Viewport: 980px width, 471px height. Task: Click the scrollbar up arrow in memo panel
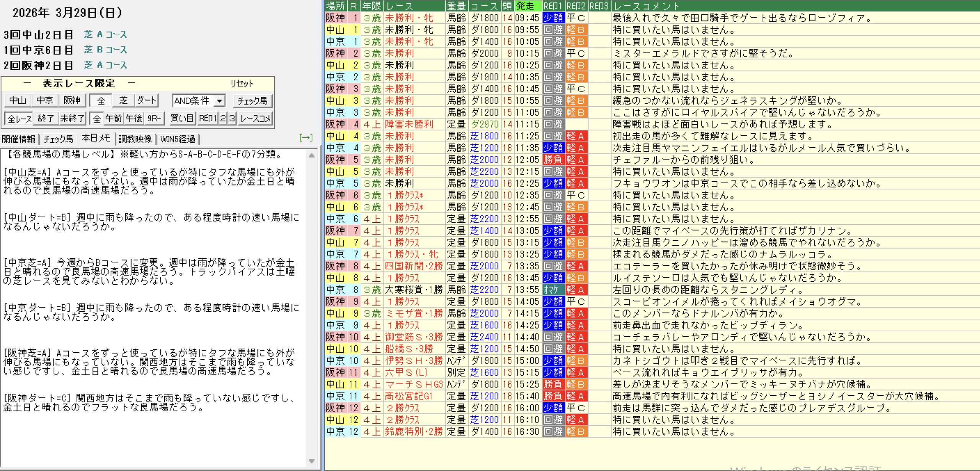click(x=312, y=155)
